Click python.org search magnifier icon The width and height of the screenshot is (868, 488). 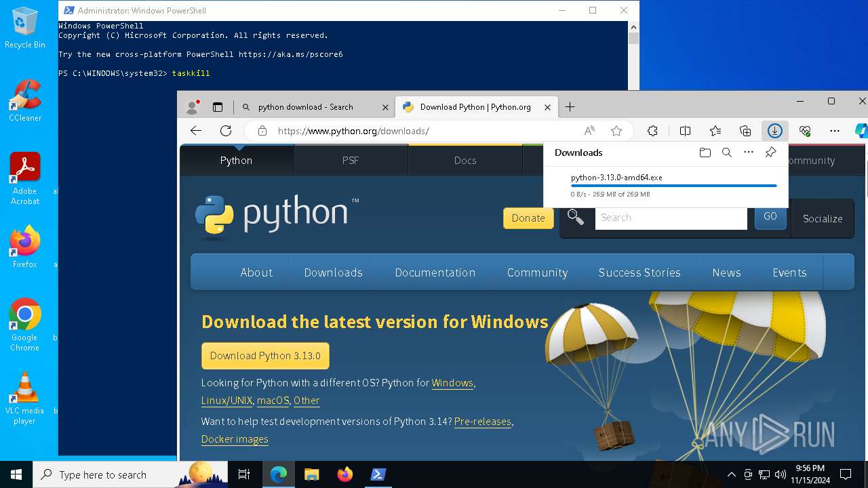tap(576, 217)
